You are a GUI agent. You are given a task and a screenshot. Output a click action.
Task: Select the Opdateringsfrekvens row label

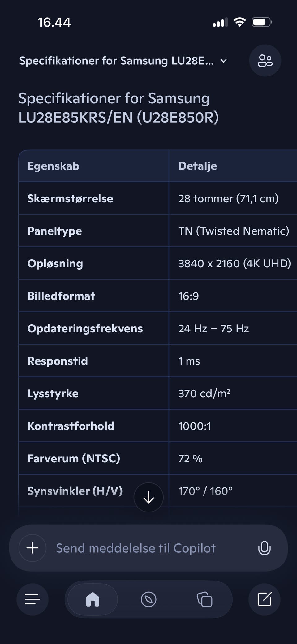[x=85, y=328]
